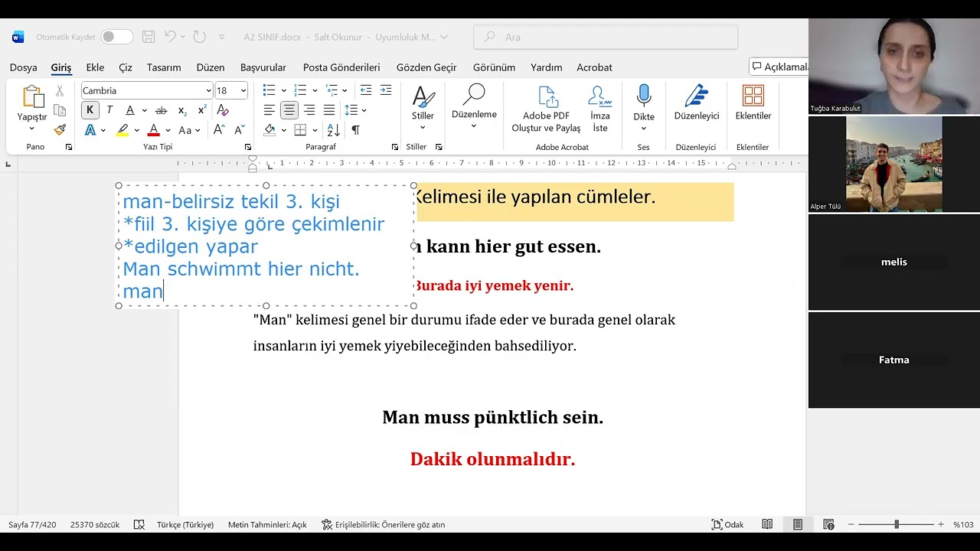Apply the red font color swatch
The image size is (980, 551).
153,130
